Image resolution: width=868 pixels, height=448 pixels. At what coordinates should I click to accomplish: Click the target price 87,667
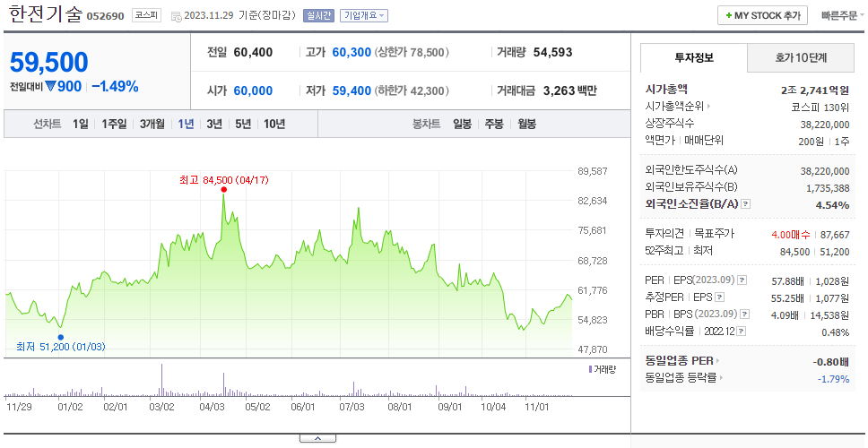(835, 235)
